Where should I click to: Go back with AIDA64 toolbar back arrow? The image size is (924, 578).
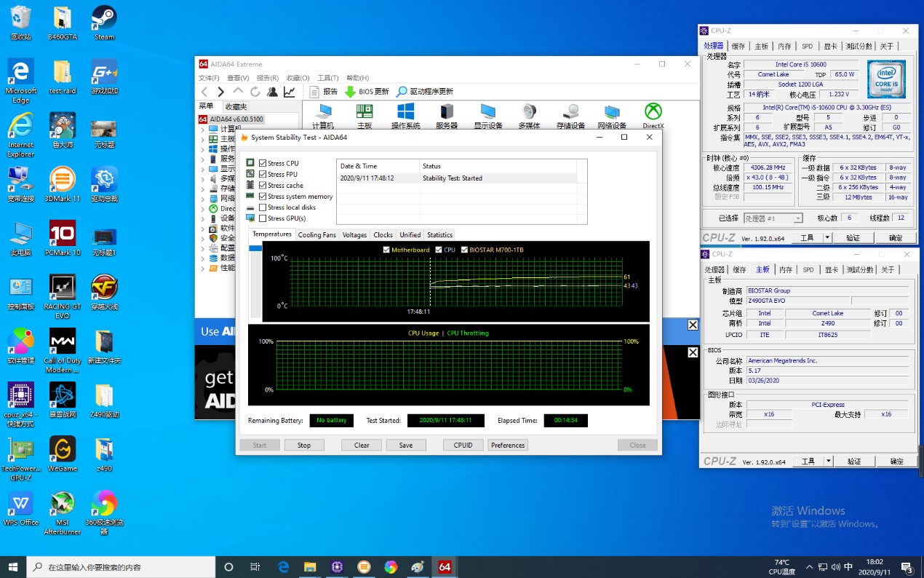pyautogui.click(x=204, y=92)
